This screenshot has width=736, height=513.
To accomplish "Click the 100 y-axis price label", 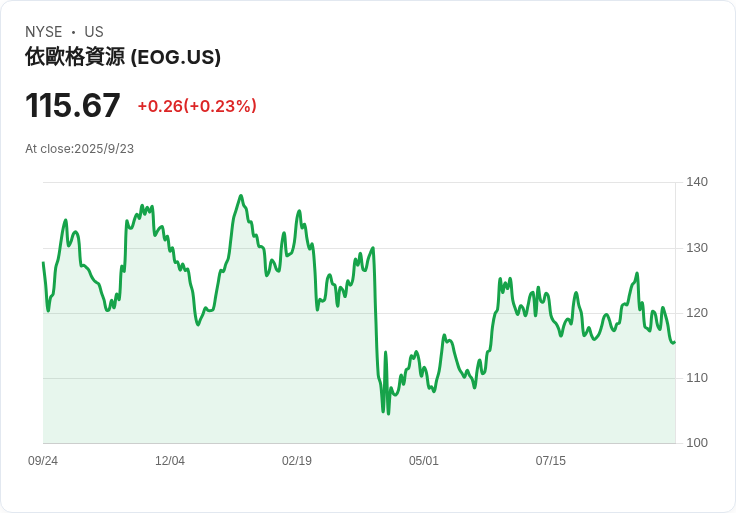I will (x=697, y=442).
